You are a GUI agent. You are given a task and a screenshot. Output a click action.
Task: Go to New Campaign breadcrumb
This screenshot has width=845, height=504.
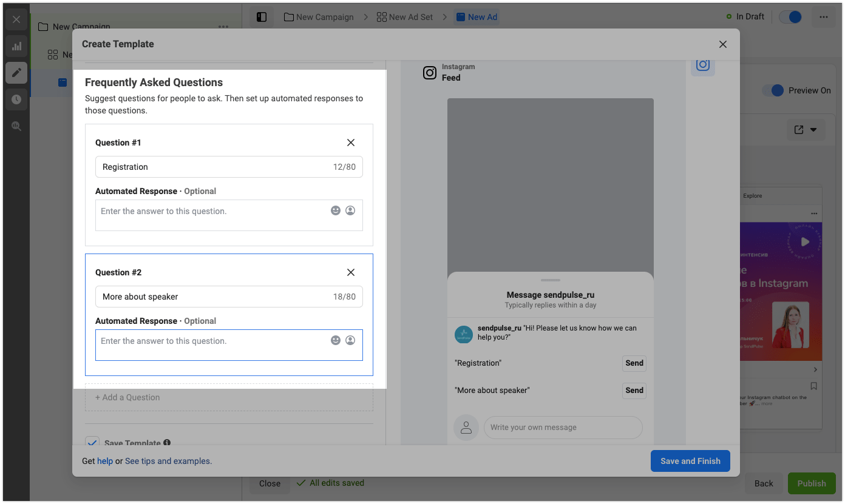319,17
